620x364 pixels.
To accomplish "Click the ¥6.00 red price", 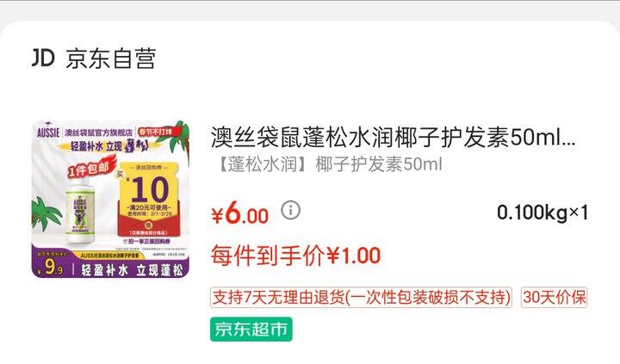I will coord(239,213).
